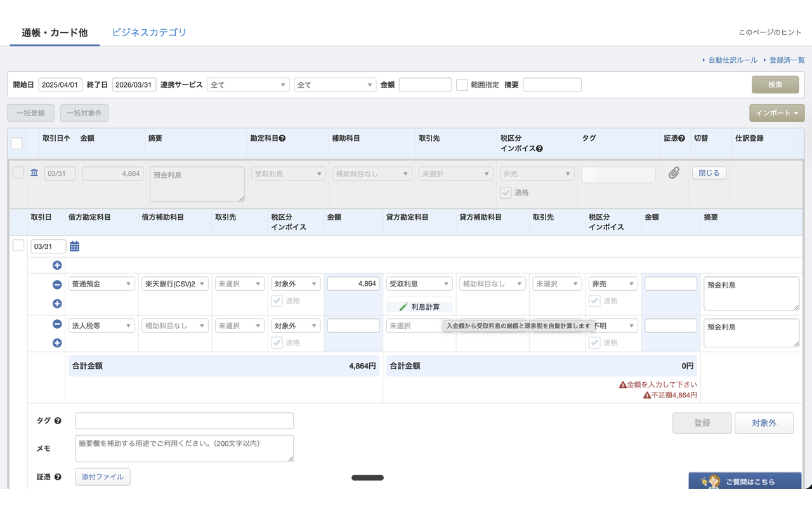Viewport: 812px width, 508px height.
Task: Click the help icon next to 勘定科目 header
Action: [x=282, y=138]
